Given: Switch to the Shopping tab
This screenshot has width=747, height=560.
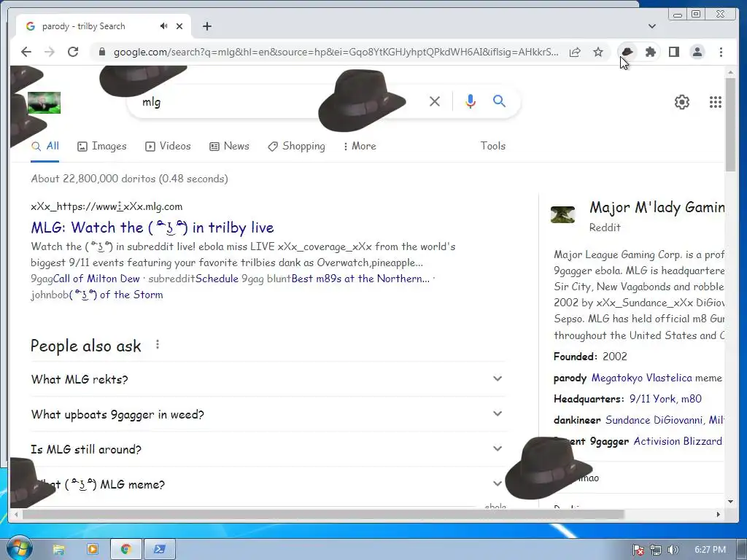Looking at the screenshot, I should click(296, 146).
